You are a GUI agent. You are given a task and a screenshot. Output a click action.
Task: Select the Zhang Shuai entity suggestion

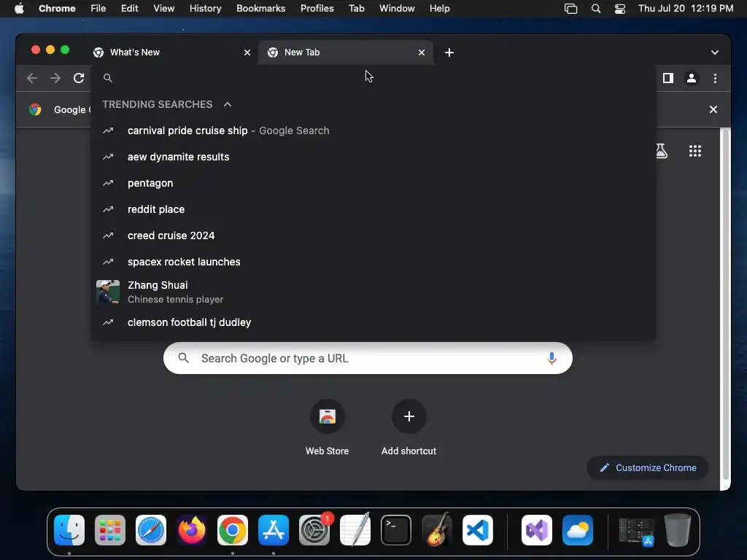coord(373,292)
